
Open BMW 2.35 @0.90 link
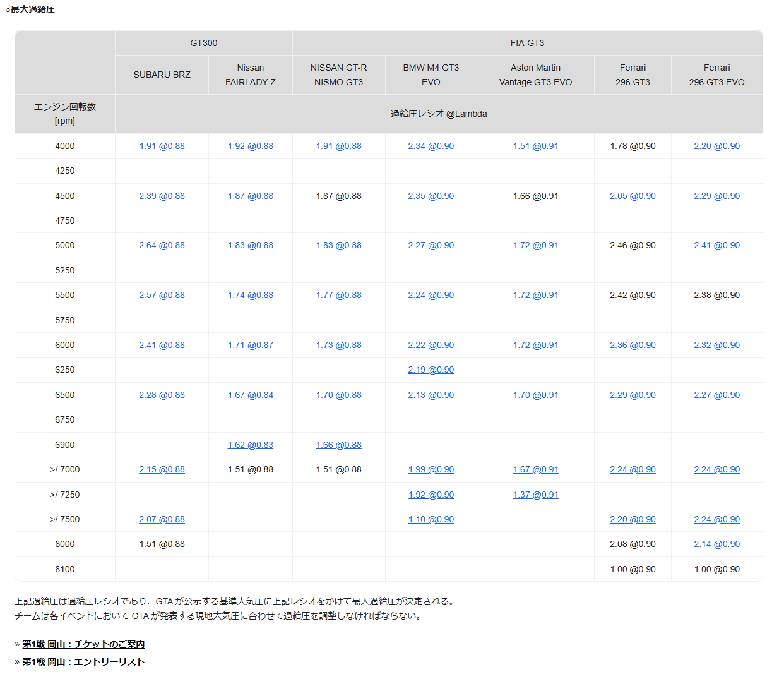point(431,196)
